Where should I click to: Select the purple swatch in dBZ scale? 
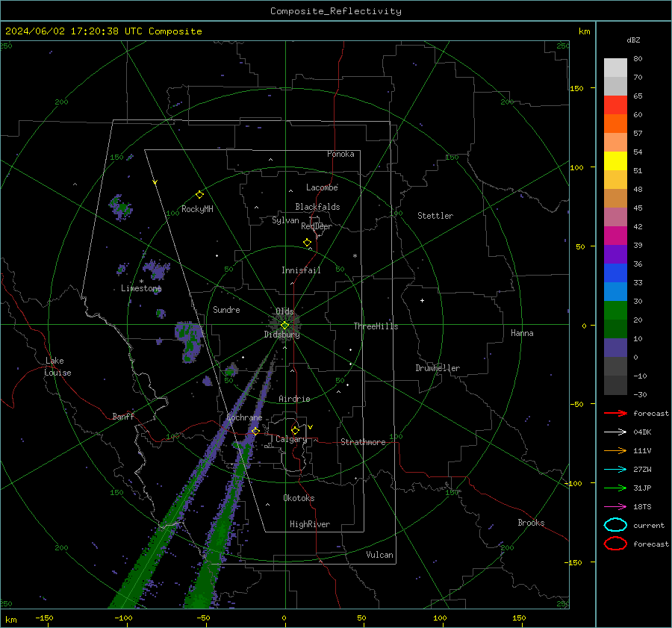(x=615, y=254)
